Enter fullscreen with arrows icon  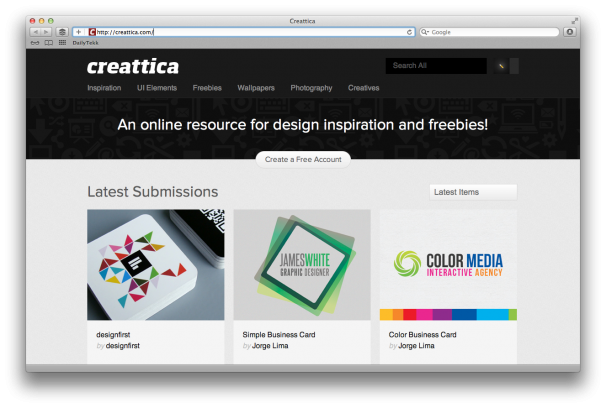point(574,21)
